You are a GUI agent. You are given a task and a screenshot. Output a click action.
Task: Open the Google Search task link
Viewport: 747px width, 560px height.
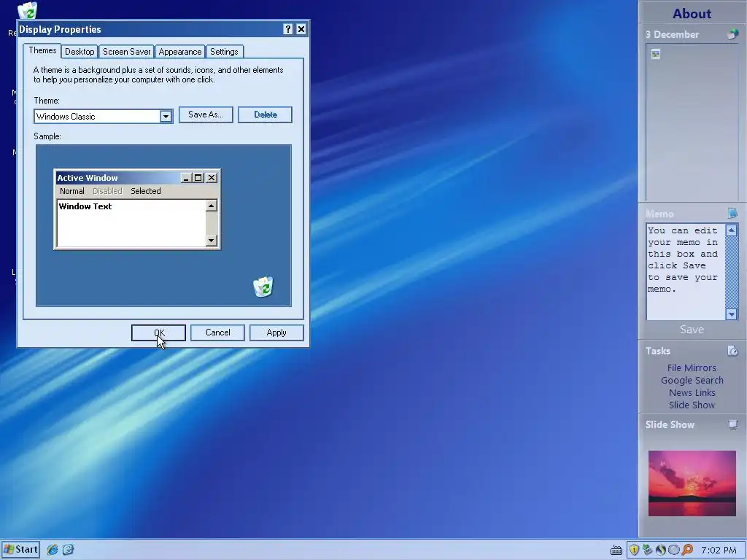[692, 380]
